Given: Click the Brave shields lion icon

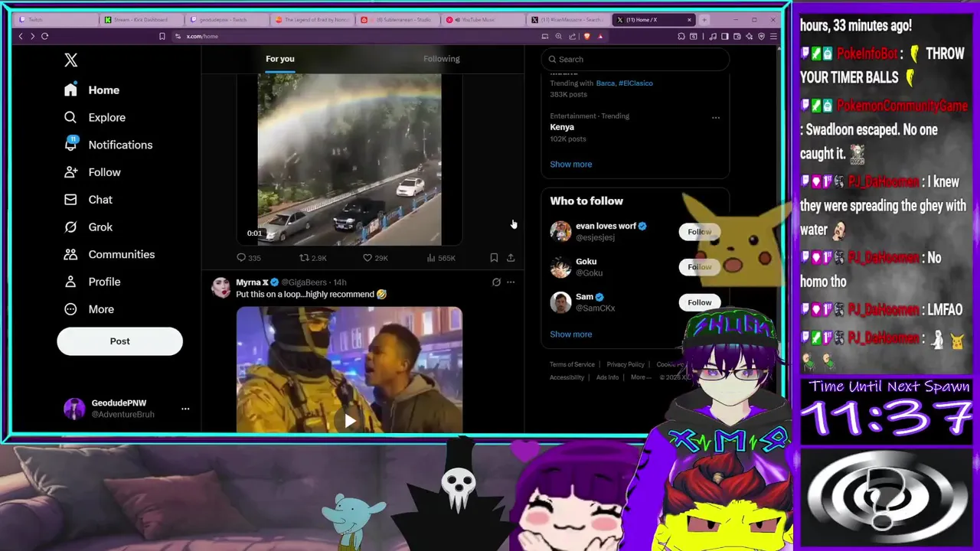Looking at the screenshot, I should (586, 36).
